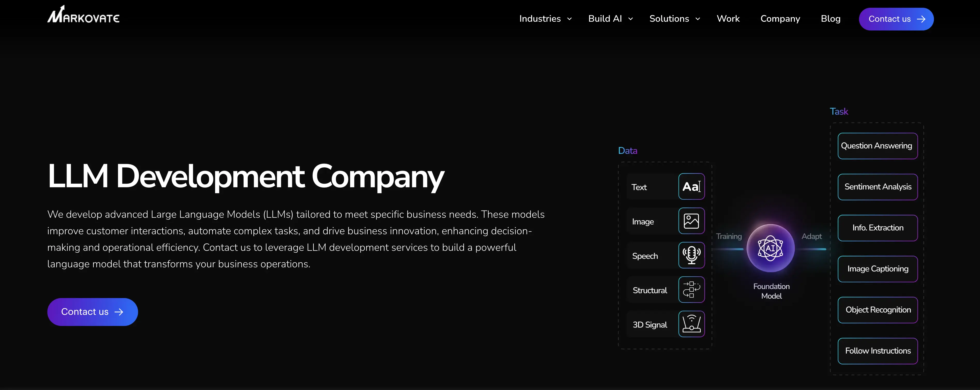Click the AI Foundation Model orb
This screenshot has width=980, height=390.
click(770, 248)
